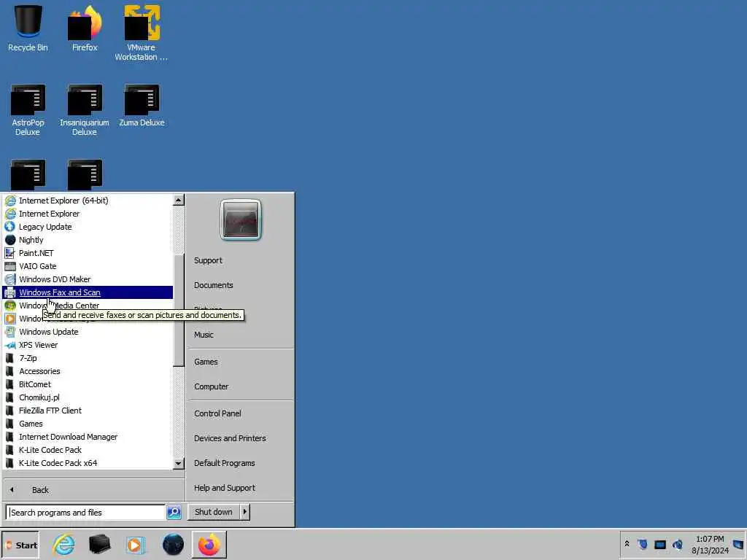Expand the BitComet folder
747x560 pixels.
88,384
